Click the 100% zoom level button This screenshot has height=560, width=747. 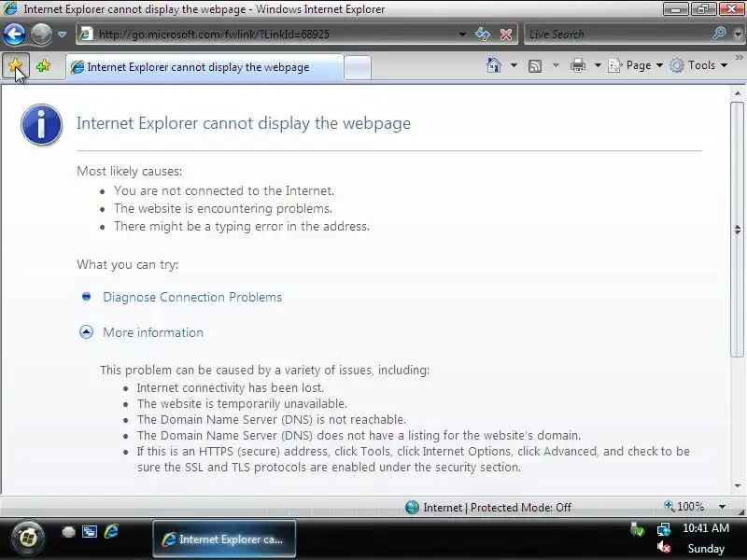(x=684, y=506)
